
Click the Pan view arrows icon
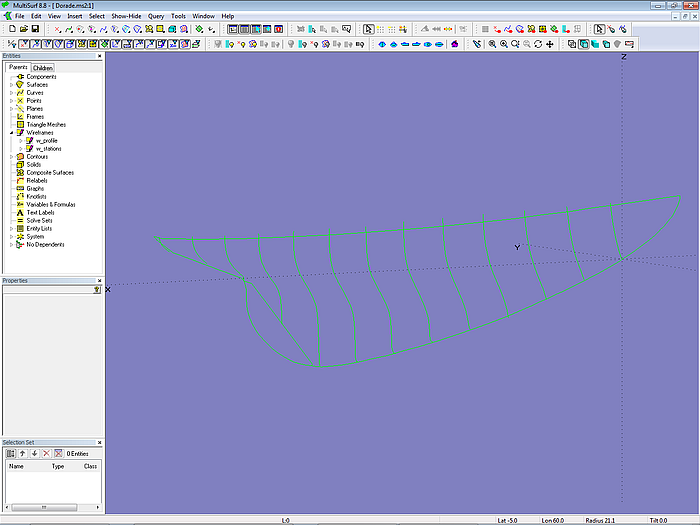coord(550,44)
